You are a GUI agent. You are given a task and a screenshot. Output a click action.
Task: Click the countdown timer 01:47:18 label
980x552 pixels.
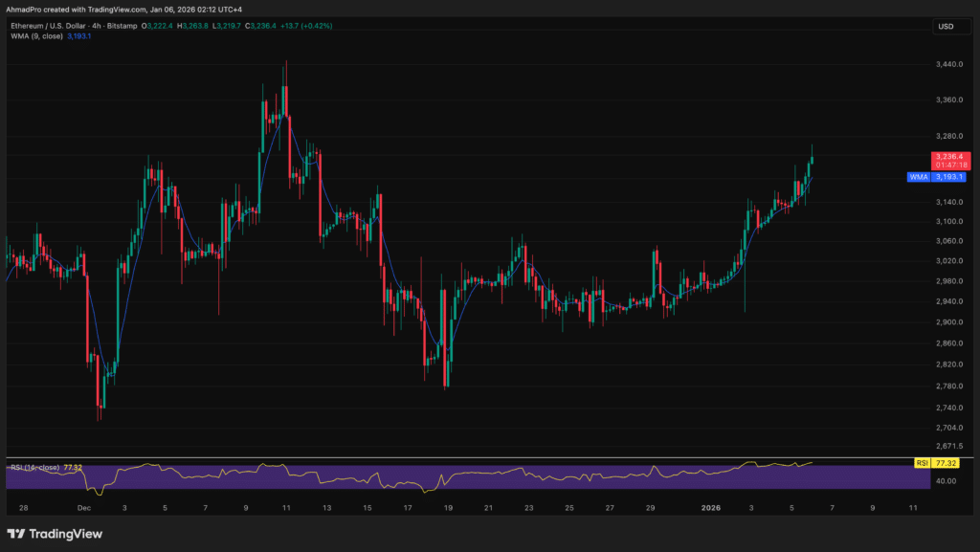coord(952,165)
